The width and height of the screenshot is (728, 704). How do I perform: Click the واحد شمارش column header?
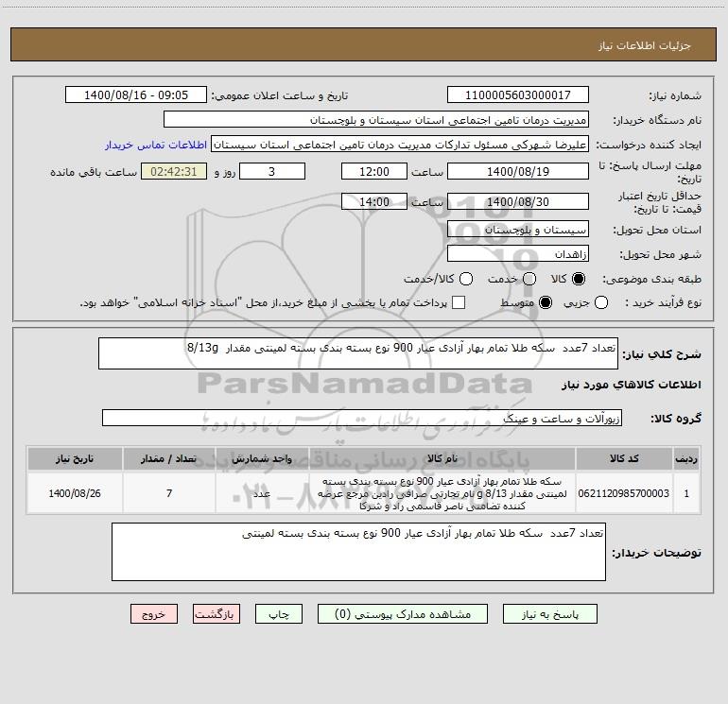[x=262, y=458]
